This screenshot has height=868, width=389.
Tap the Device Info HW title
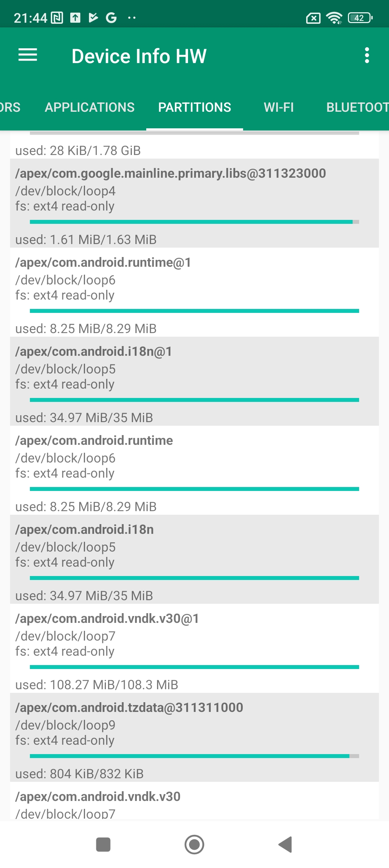pyautogui.click(x=139, y=56)
